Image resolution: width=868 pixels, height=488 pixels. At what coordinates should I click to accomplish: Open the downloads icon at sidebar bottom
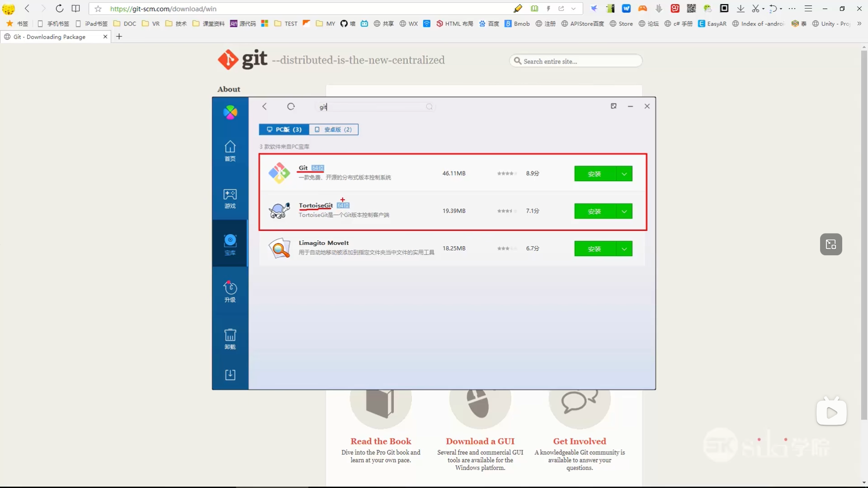(230, 375)
